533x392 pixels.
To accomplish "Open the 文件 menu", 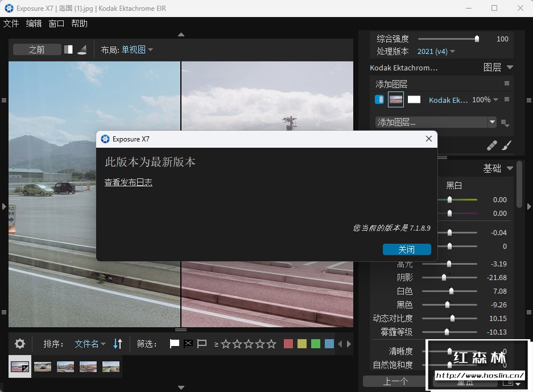I will pyautogui.click(x=11, y=23).
